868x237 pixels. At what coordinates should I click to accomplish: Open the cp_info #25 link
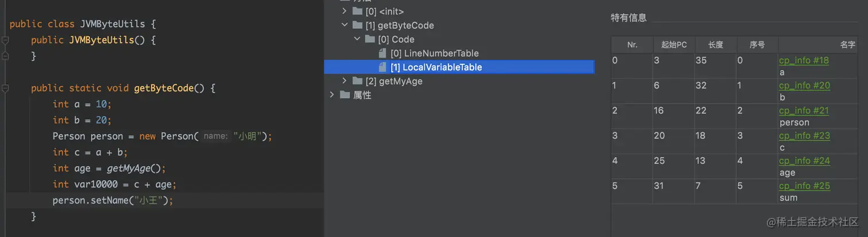click(x=804, y=186)
